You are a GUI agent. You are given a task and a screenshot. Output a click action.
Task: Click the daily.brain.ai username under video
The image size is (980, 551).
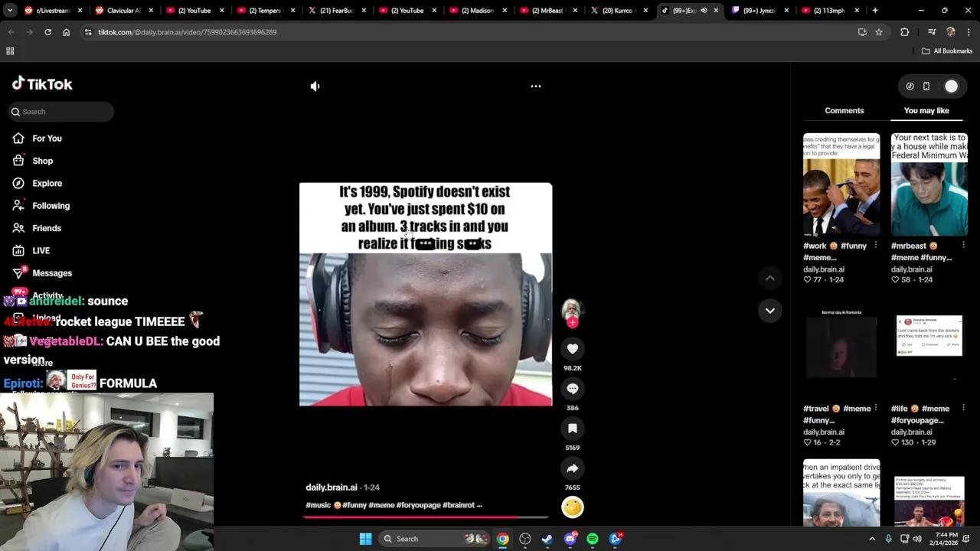coord(332,487)
